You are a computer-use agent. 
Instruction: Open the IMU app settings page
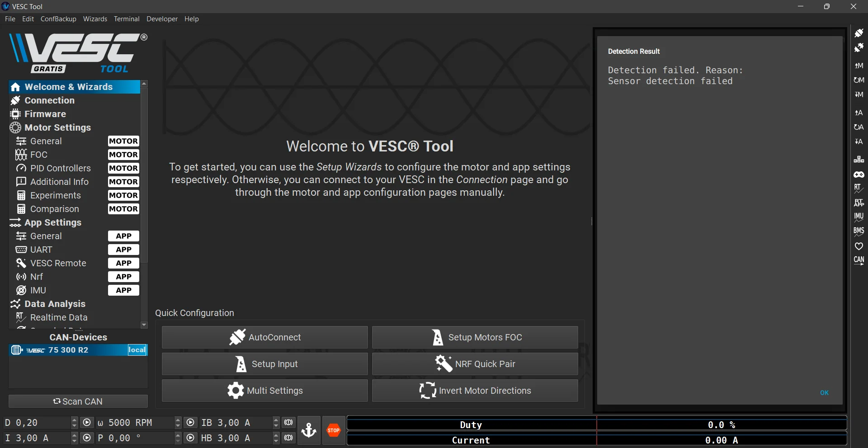pyautogui.click(x=74, y=290)
